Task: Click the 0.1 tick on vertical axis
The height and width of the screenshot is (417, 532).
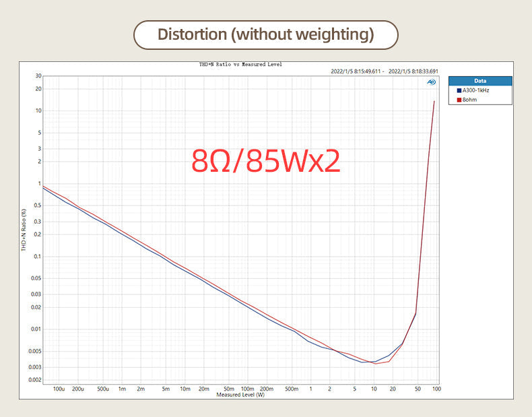Action: (x=36, y=257)
